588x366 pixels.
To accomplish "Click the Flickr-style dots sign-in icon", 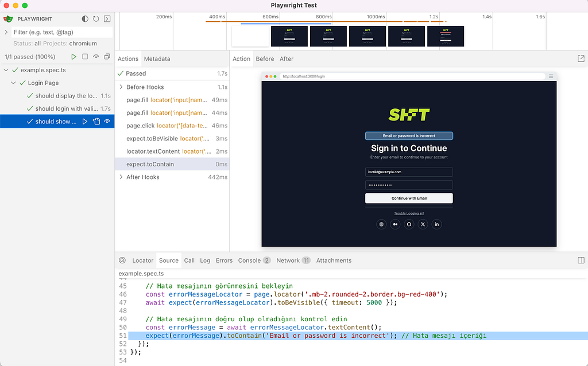I will click(395, 224).
